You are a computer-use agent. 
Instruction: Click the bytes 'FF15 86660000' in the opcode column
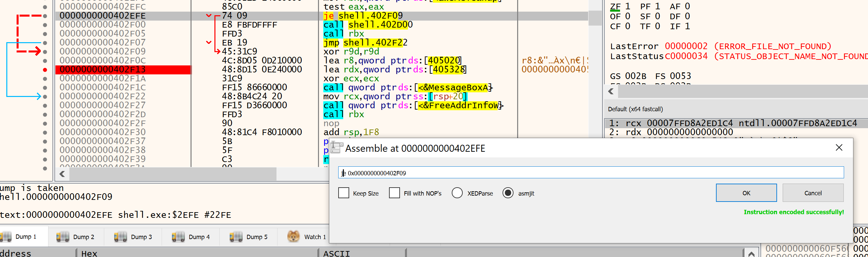tap(254, 87)
